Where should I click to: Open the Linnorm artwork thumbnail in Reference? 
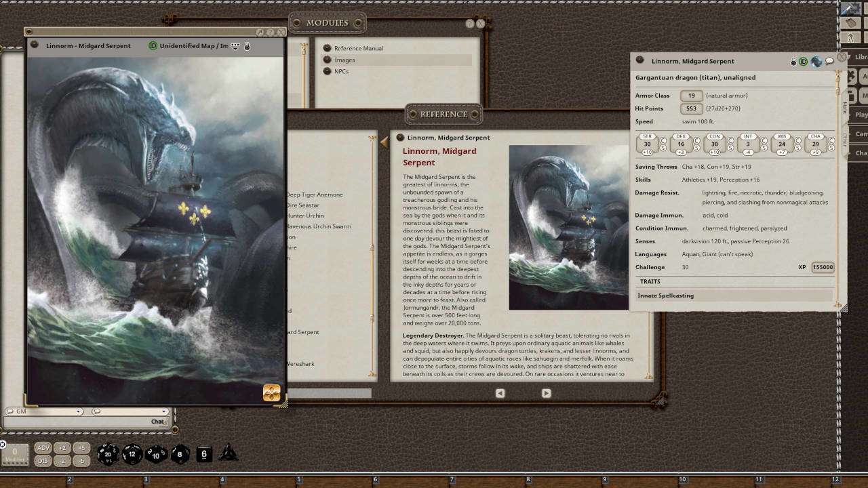pyautogui.click(x=568, y=227)
